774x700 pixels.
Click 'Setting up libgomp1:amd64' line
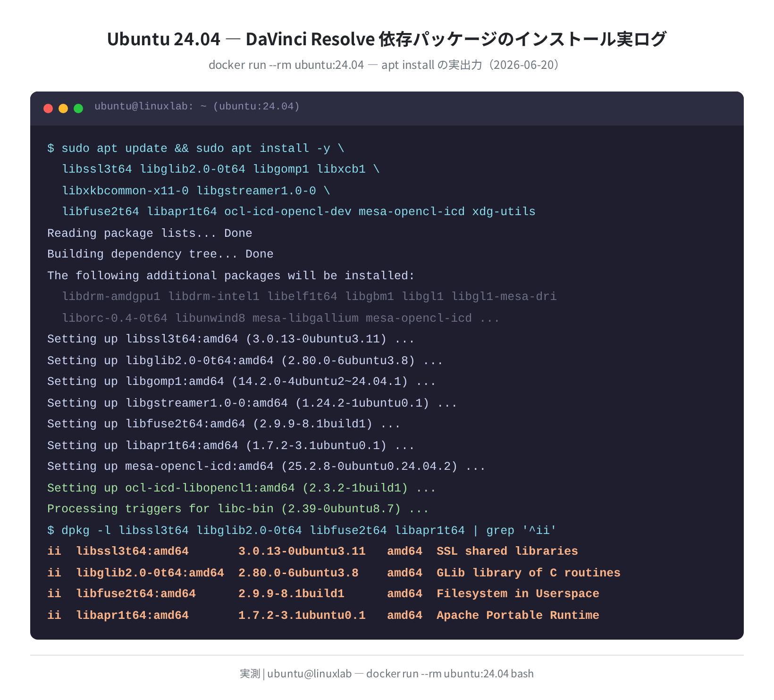(x=242, y=382)
